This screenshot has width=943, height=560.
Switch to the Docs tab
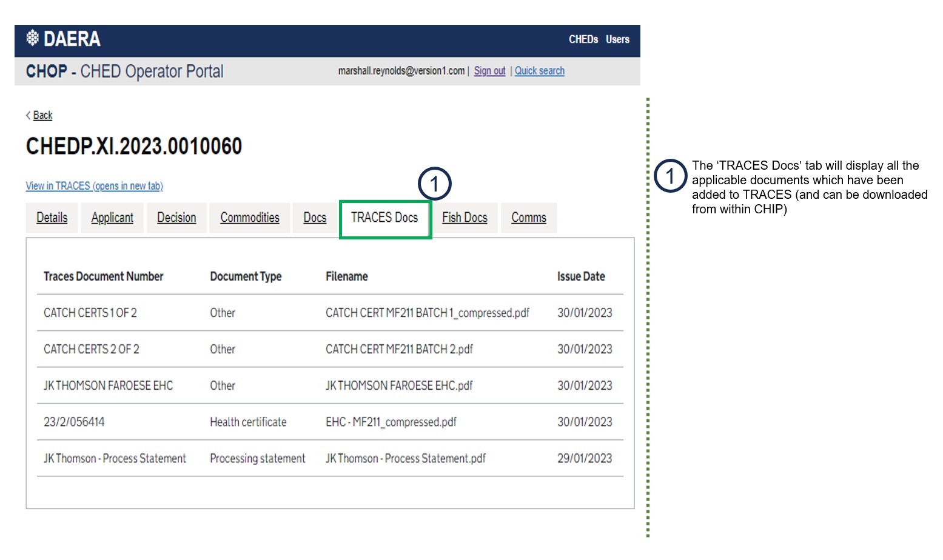(315, 218)
